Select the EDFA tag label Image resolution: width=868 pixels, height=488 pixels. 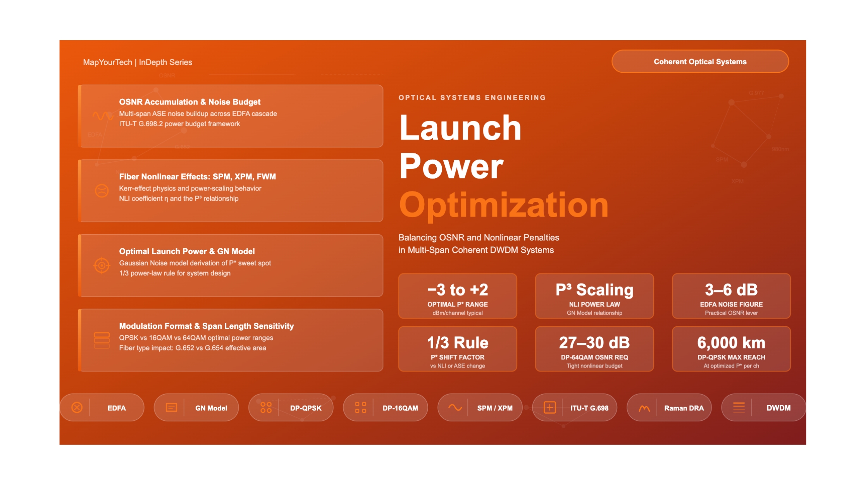(x=117, y=408)
